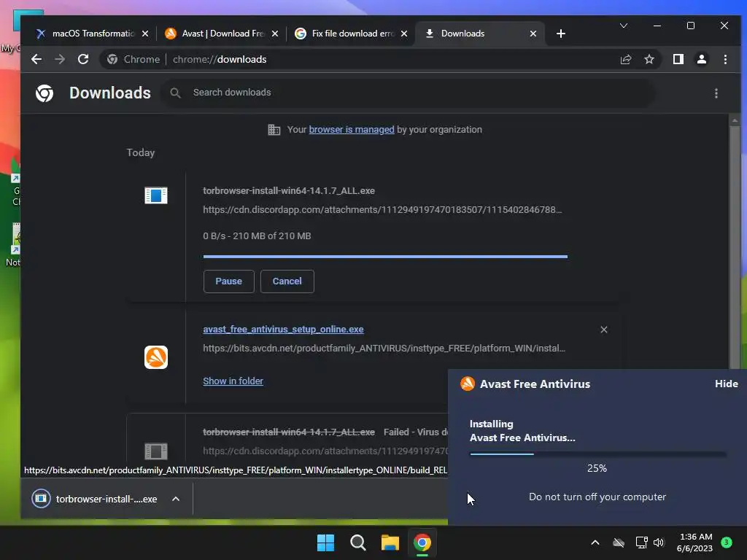Switch to the Avast Download Free tab

(220, 34)
